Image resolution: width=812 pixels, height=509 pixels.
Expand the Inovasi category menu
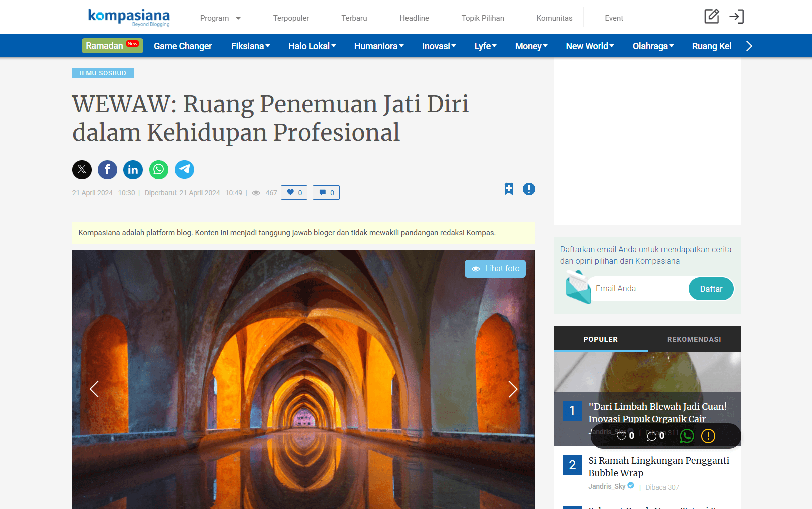point(439,46)
